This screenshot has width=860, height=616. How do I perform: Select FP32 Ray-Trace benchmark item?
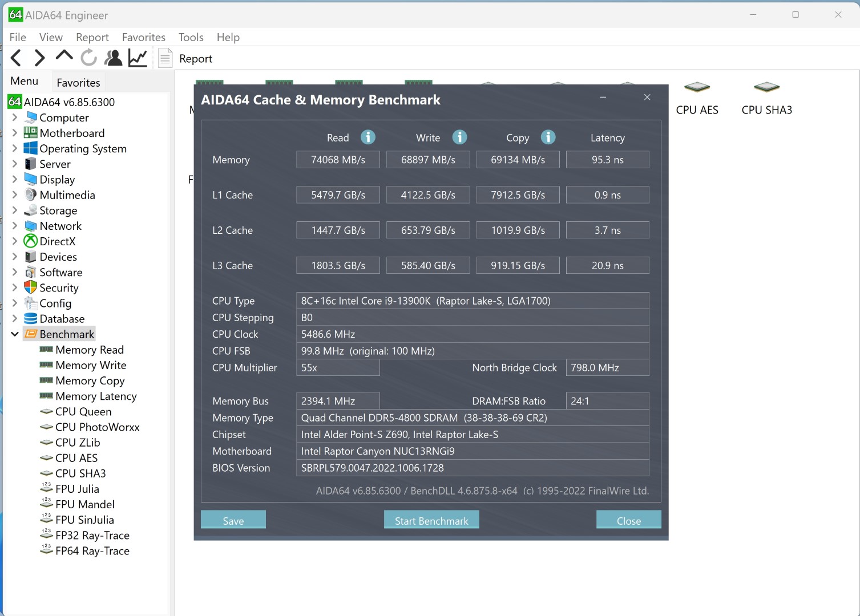coord(92,535)
